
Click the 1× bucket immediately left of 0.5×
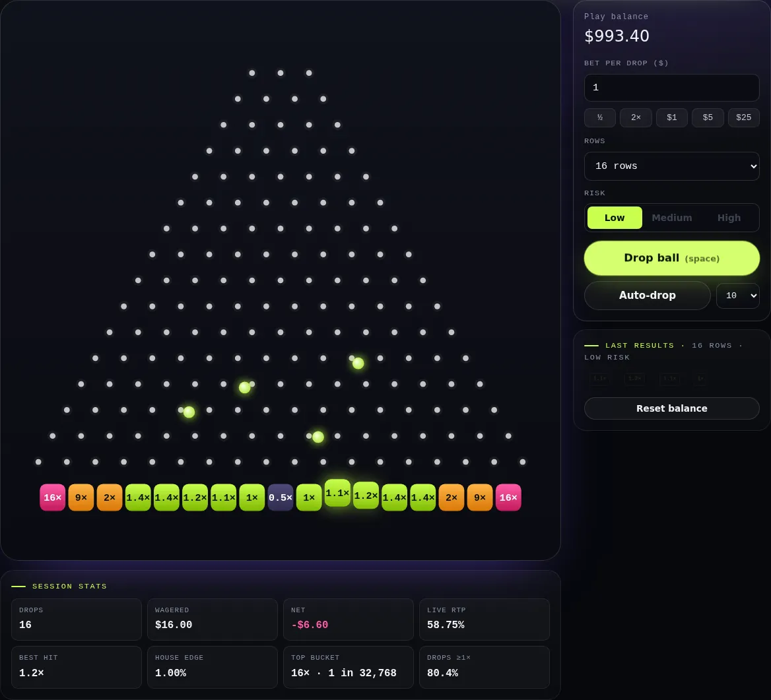click(252, 497)
